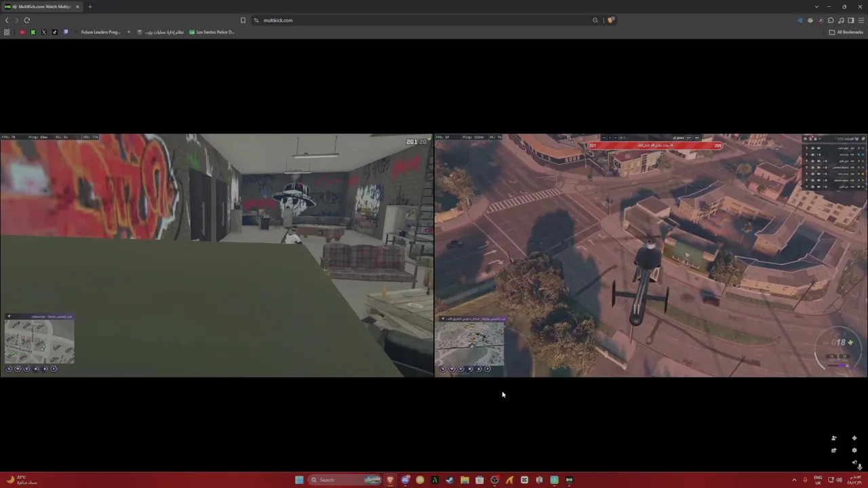This screenshot has width=868, height=488.
Task: Open Brave browser from the taskbar
Action: (390, 480)
